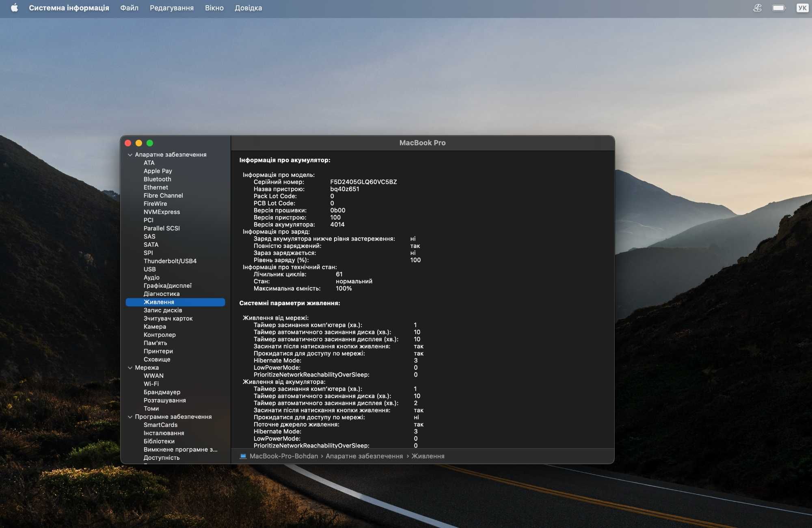Open the Файл menu
Viewport: 812px width, 528px height.
(x=129, y=8)
